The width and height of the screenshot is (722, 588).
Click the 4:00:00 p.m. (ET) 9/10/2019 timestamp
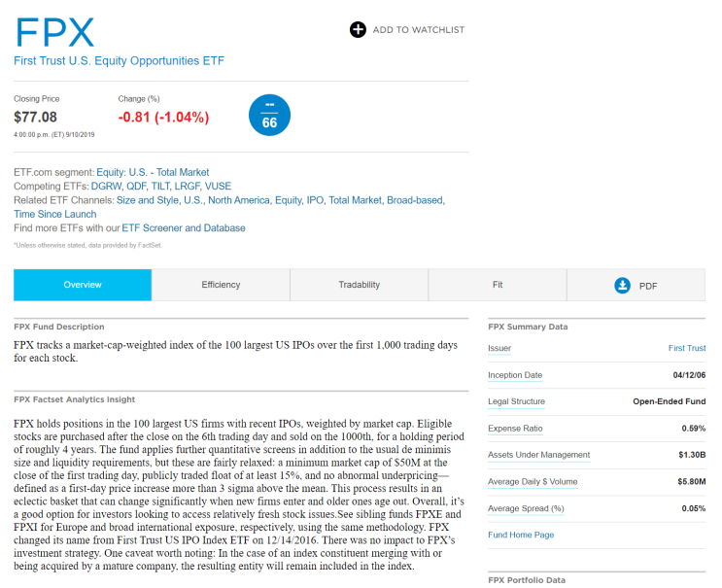[x=53, y=134]
